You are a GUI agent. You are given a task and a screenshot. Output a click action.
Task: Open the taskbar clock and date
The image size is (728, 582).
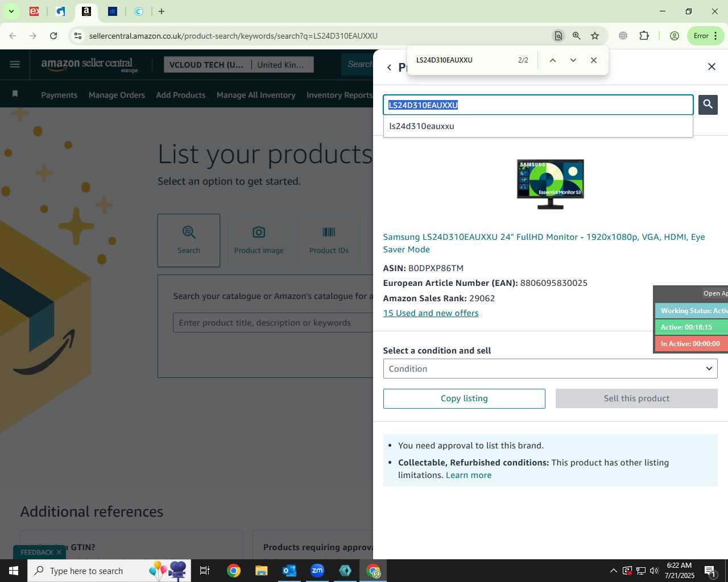[x=679, y=571]
